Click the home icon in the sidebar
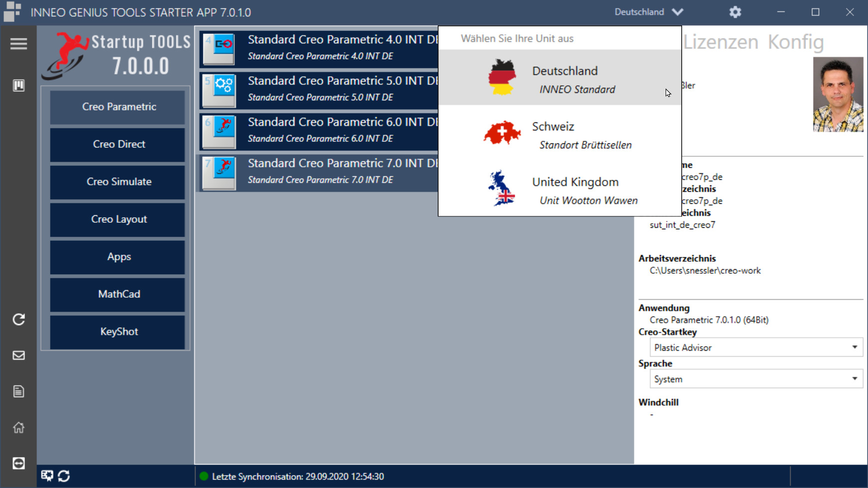 coord(18,428)
